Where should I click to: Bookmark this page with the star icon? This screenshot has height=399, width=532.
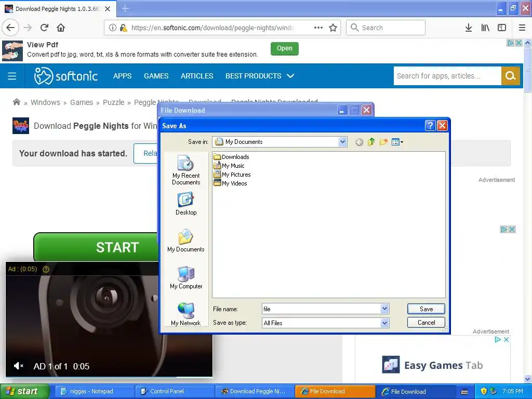[333, 28]
